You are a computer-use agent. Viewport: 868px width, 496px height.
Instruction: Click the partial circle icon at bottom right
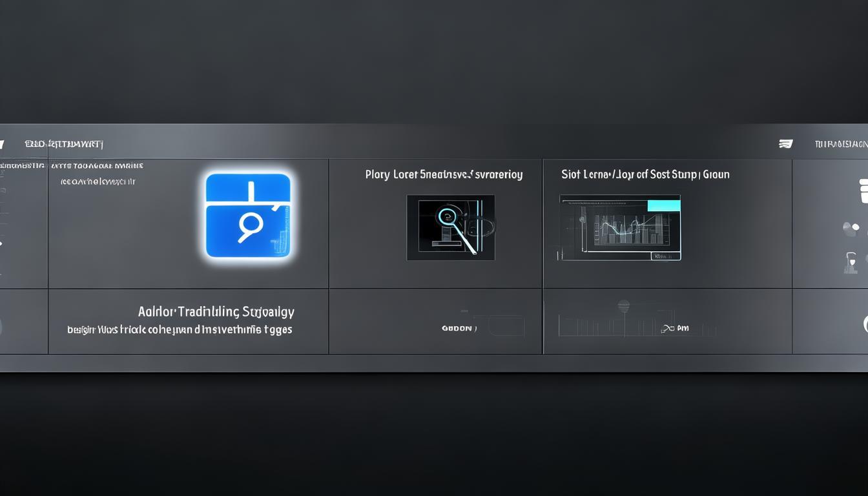(x=864, y=324)
